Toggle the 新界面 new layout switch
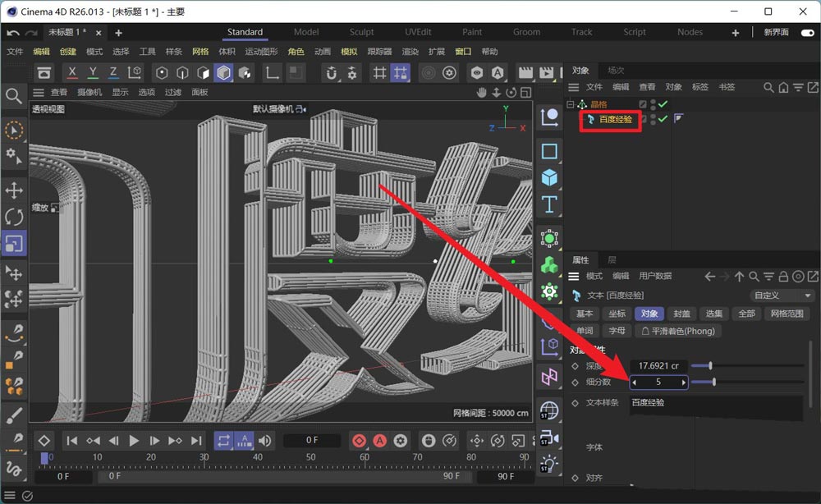Viewport: 821px width, 504px height. pyautogui.click(x=807, y=33)
